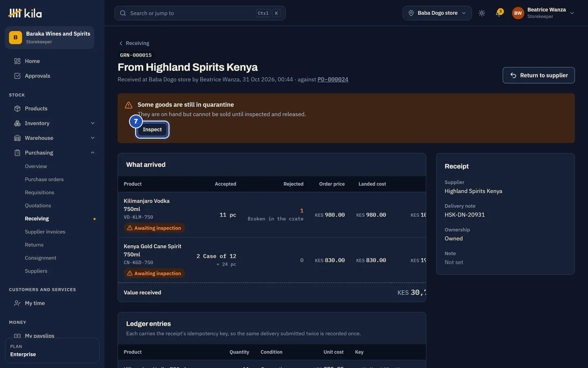Collapse the Purchasing submenu chevron
This screenshot has width=588, height=368.
click(93, 153)
